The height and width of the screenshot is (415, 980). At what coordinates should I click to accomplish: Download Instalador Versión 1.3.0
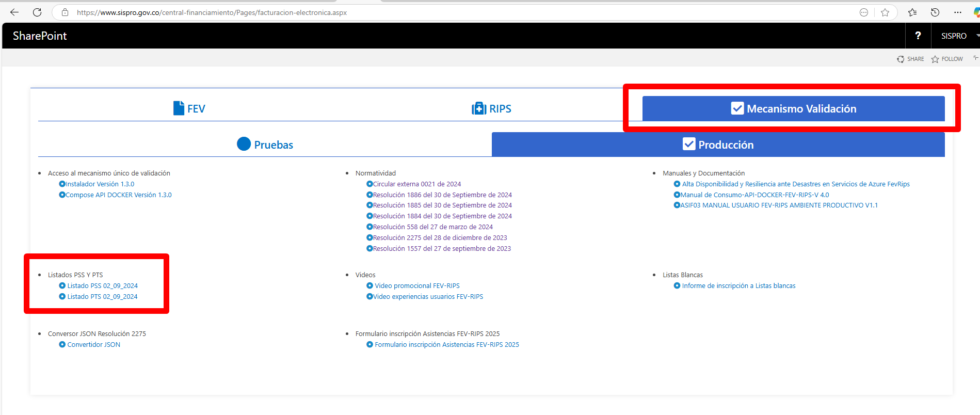point(100,184)
